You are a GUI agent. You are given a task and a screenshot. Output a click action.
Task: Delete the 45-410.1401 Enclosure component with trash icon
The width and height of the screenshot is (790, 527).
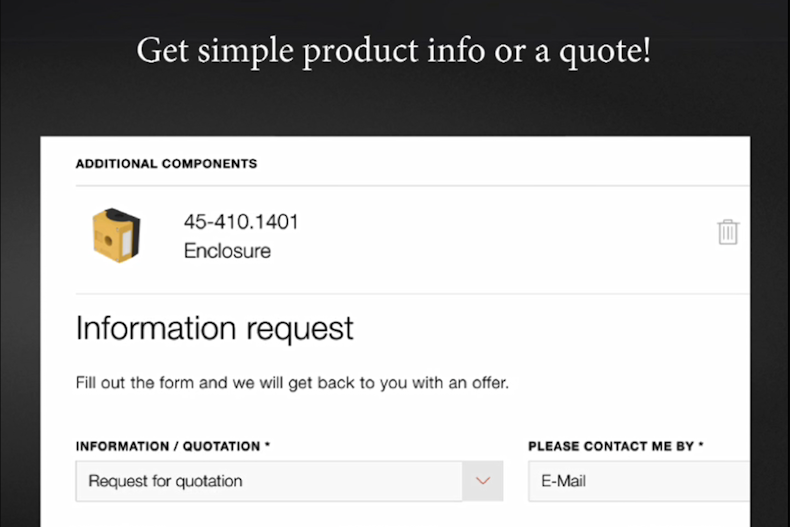pyautogui.click(x=728, y=233)
